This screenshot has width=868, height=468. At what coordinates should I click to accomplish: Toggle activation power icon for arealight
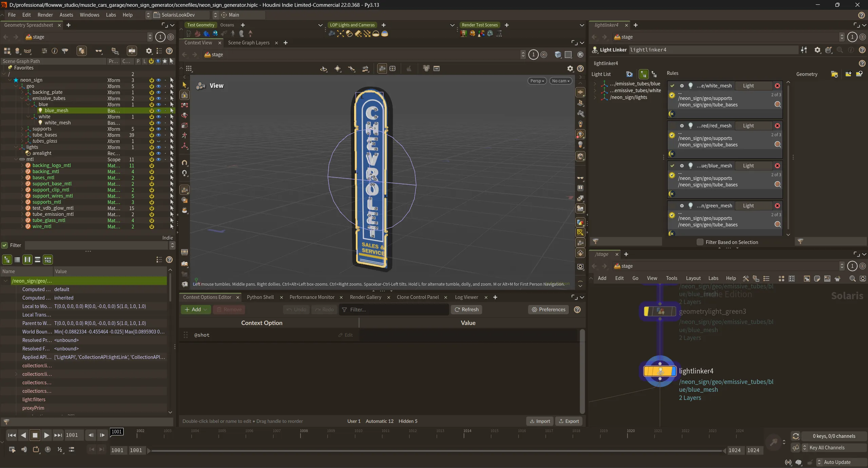pyautogui.click(x=151, y=153)
